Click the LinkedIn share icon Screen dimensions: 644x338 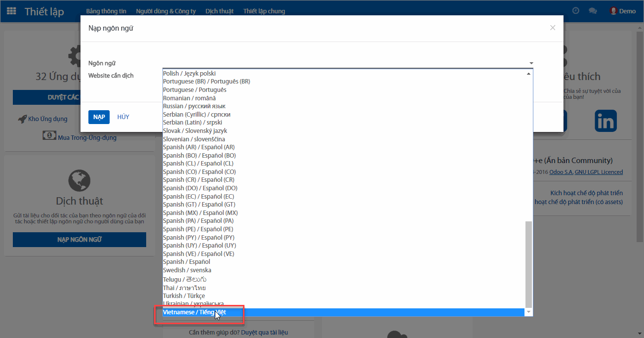point(605,121)
